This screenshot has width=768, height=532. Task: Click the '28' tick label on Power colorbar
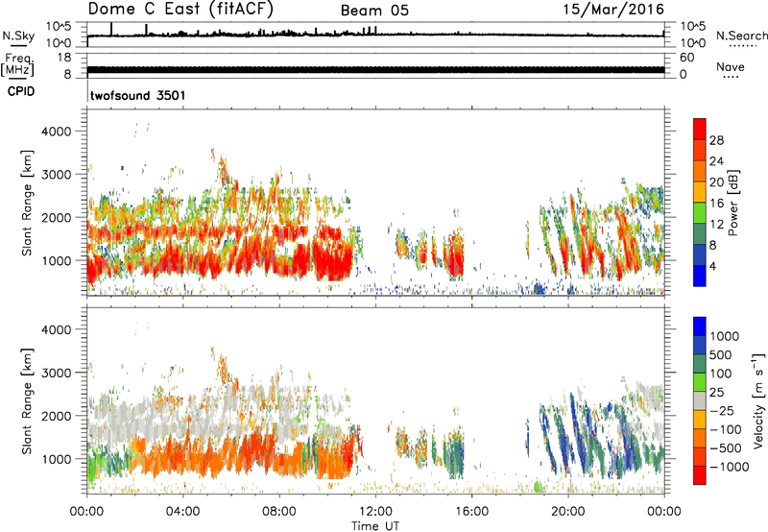pyautogui.click(x=716, y=140)
